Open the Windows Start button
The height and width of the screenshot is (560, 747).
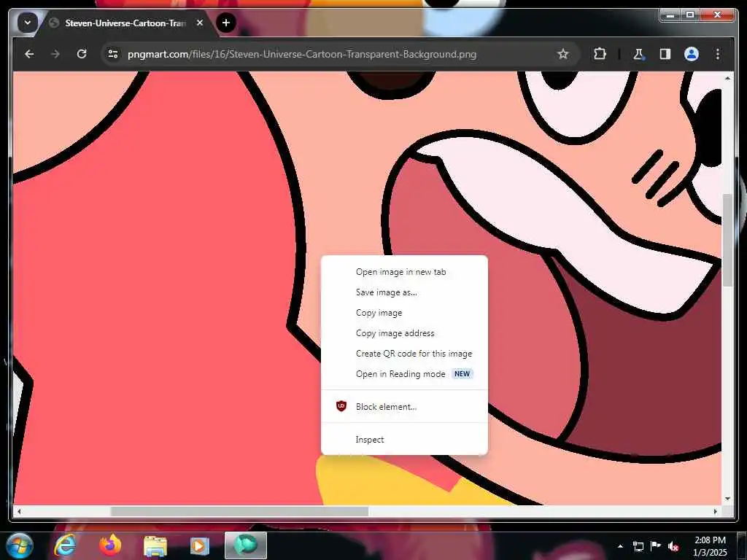pyautogui.click(x=19, y=545)
